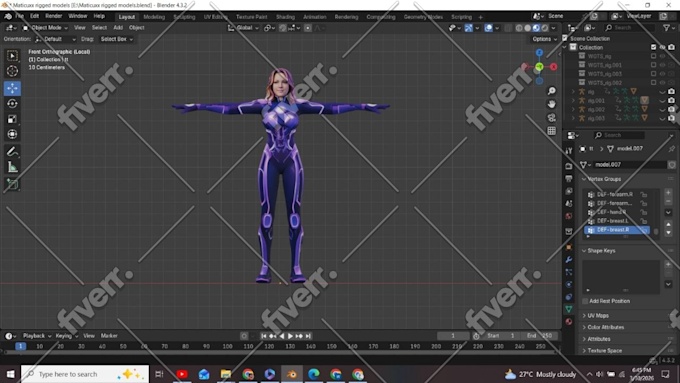Enable the WGTS_rig.001 collection checkbox
The width and height of the screenshot is (680, 383).
coord(654,65)
